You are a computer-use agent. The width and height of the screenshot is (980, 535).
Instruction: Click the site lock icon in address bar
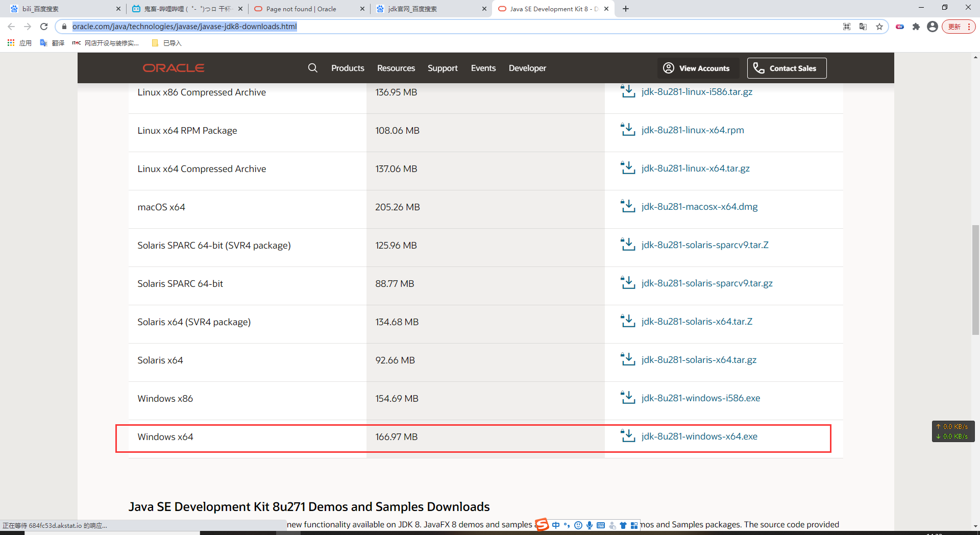(64, 27)
